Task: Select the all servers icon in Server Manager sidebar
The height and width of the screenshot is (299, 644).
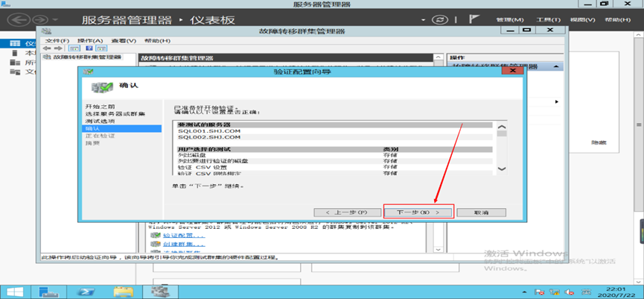Action: point(15,63)
